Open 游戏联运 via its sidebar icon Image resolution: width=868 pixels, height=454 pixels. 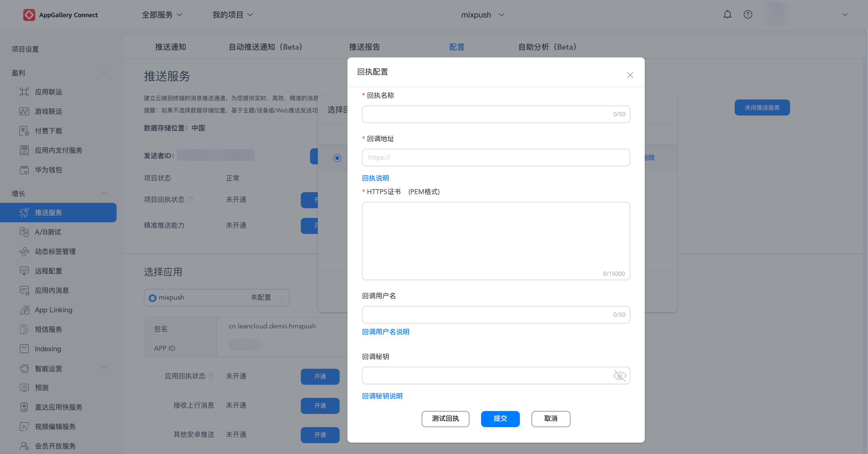(24, 111)
